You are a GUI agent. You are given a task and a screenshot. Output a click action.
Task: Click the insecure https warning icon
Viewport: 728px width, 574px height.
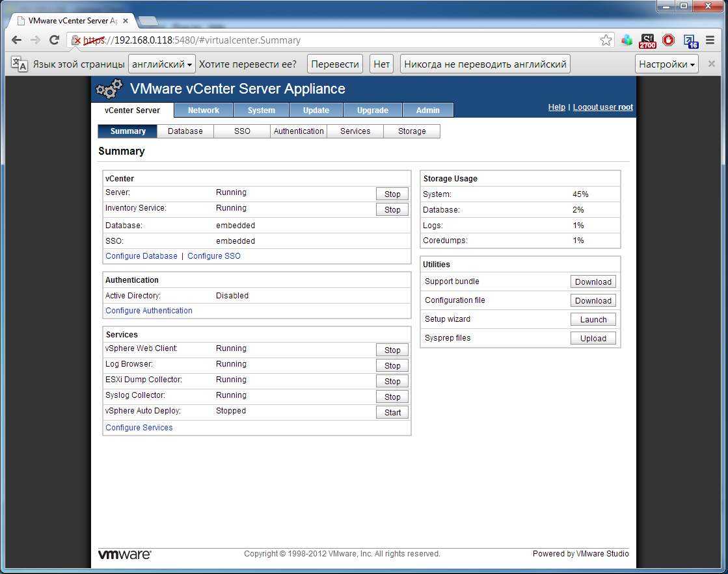click(x=76, y=40)
